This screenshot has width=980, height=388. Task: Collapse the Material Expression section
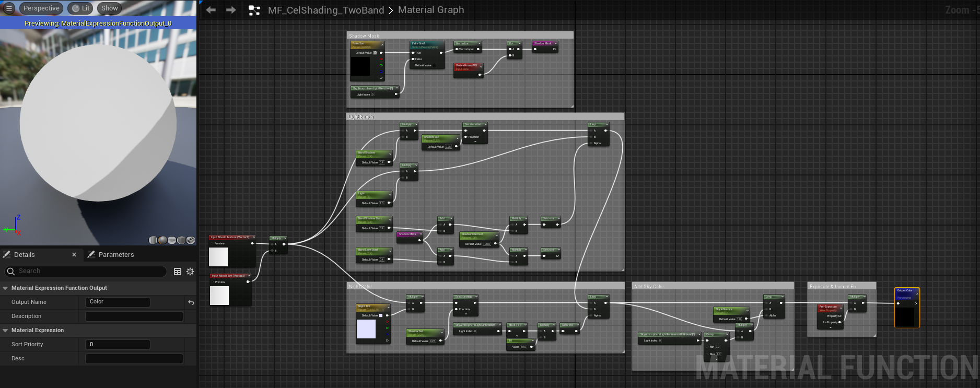click(5, 330)
